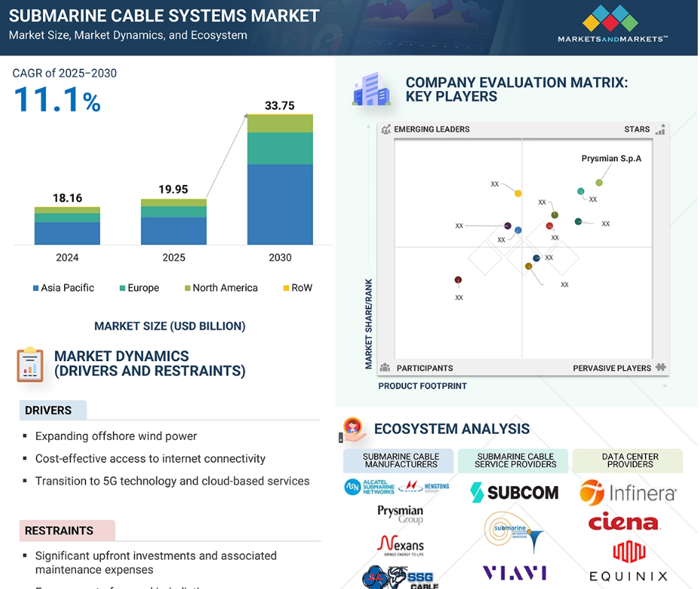
Task: Click the yellow dot in Emerging Leaders quadrant
Action: (x=518, y=193)
